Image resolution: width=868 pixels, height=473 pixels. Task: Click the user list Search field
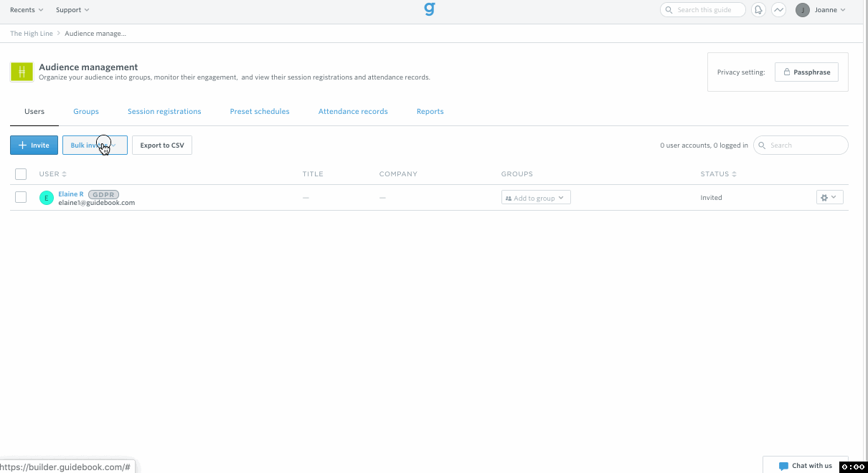(x=800, y=145)
